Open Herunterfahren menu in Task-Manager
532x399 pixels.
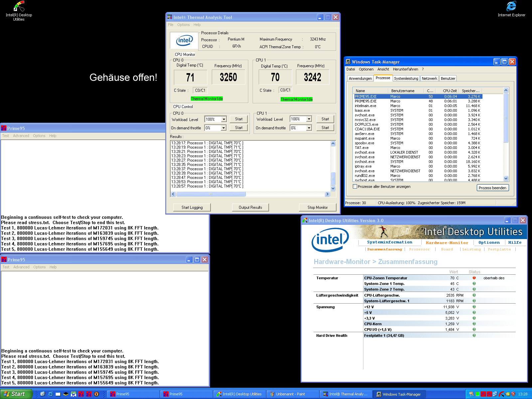click(x=405, y=69)
